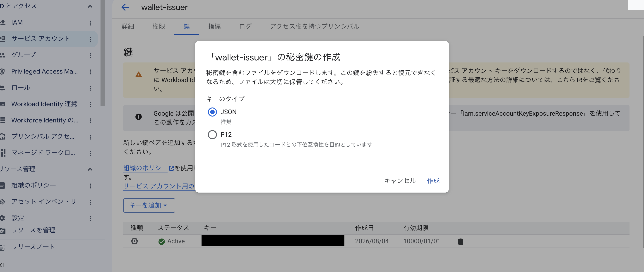Viewport: 644px width, 272px height.
Task: Click 作成 to create the private key
Action: point(433,181)
